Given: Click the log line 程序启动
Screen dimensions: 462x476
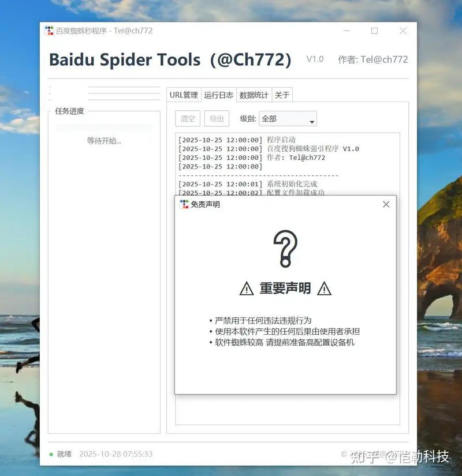Looking at the screenshot, I should [x=237, y=140].
